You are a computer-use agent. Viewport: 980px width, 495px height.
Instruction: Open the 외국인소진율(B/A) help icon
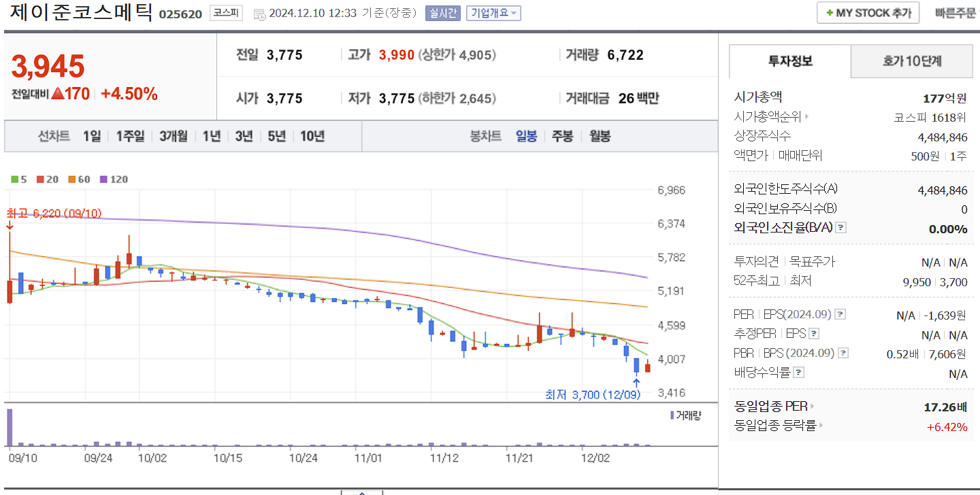[840, 228]
